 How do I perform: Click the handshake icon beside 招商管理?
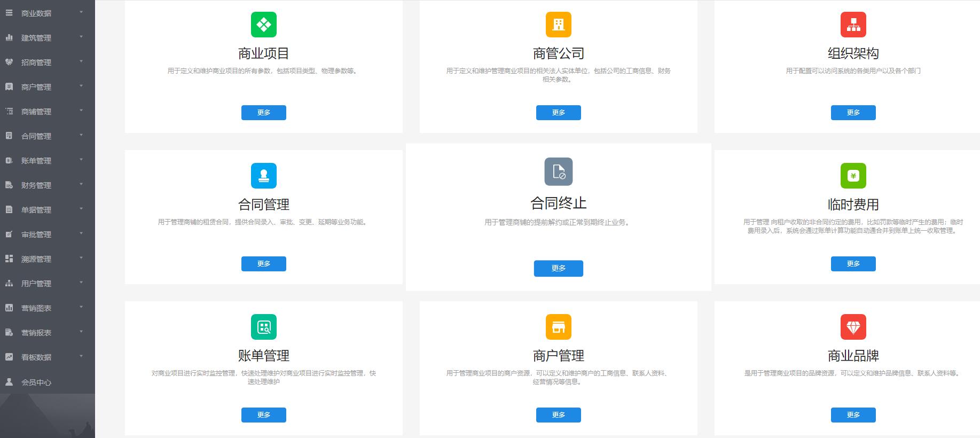coord(9,62)
